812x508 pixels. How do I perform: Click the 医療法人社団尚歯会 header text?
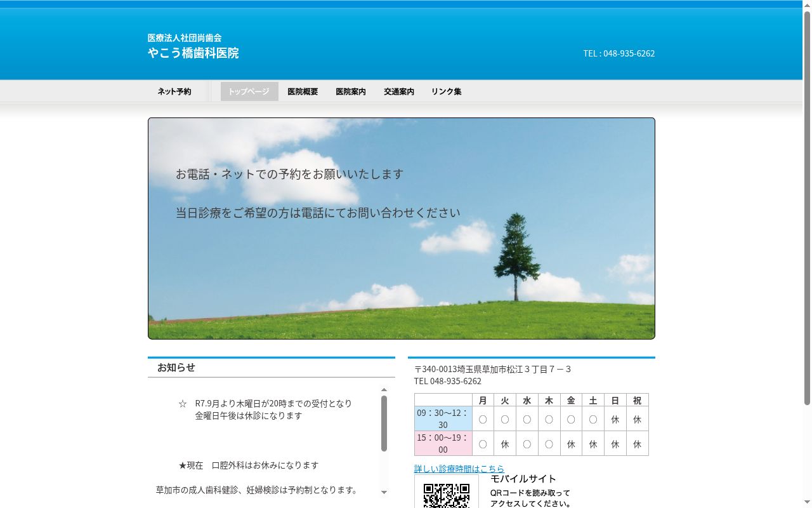185,38
